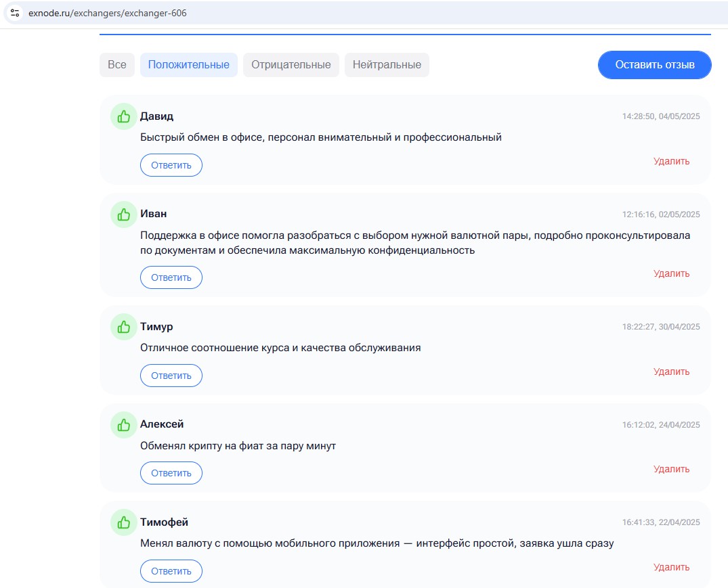Click thumbs-up icon on Тимур's review
Image resolution: width=728 pixels, height=588 pixels.
point(123,327)
